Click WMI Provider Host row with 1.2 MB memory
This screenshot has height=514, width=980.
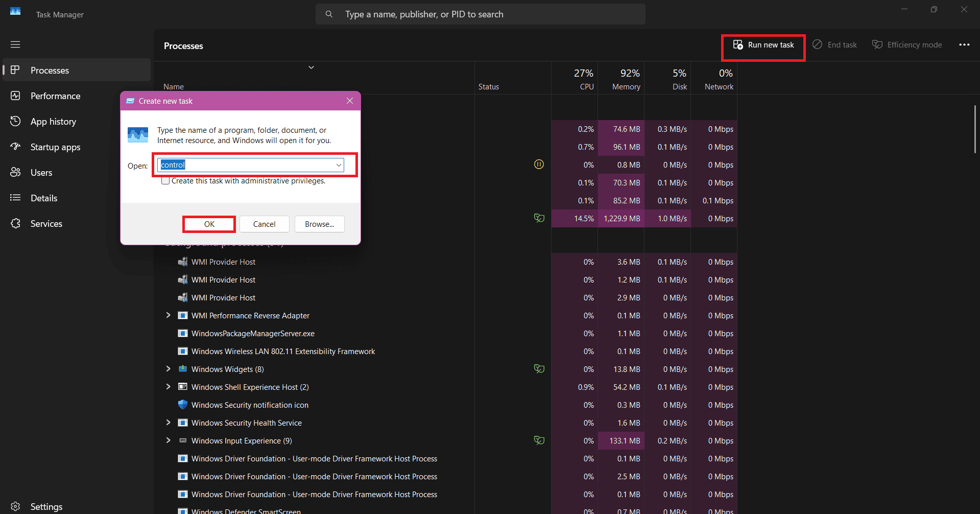coord(445,279)
